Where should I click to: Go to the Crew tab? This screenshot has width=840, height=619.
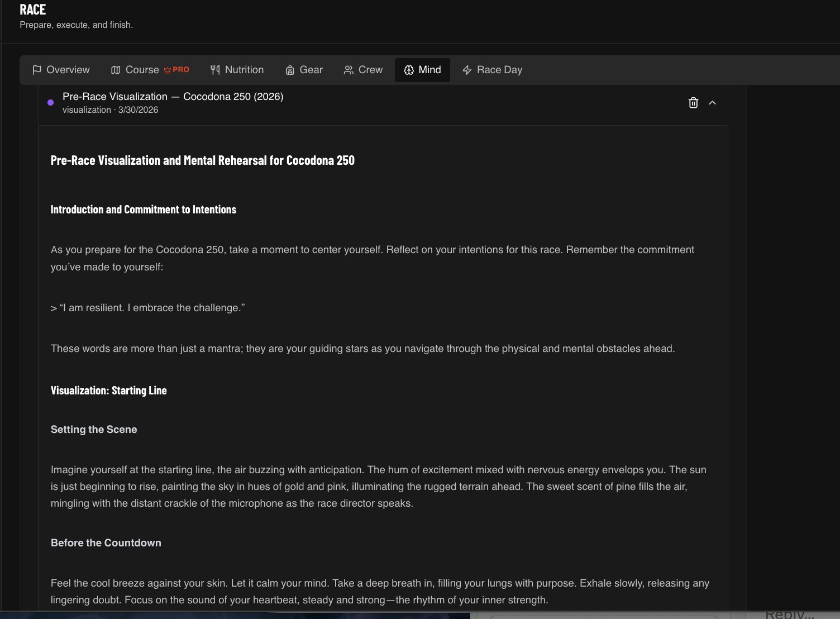370,70
